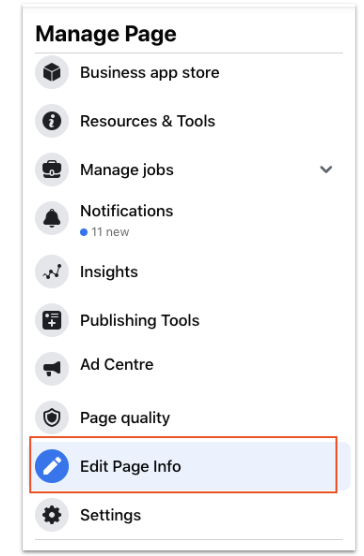This screenshot has height=556, width=364.
Task: Open Publishing Tools label
Action: point(140,321)
